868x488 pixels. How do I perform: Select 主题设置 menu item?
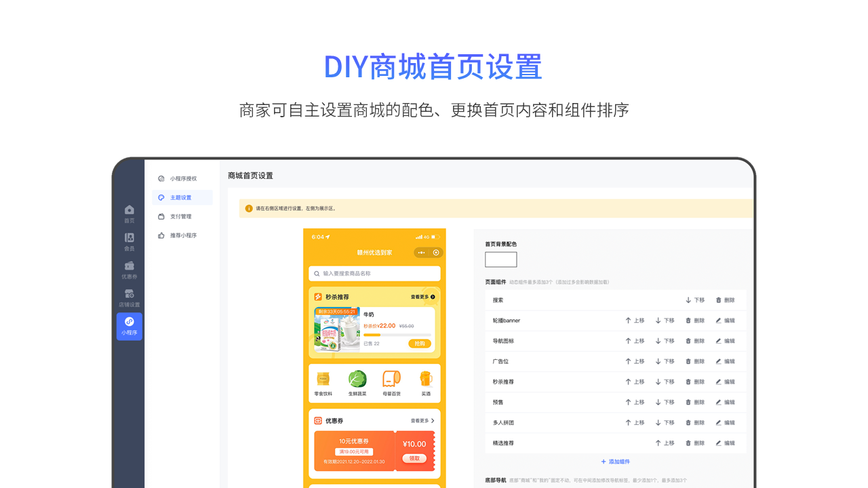click(182, 198)
